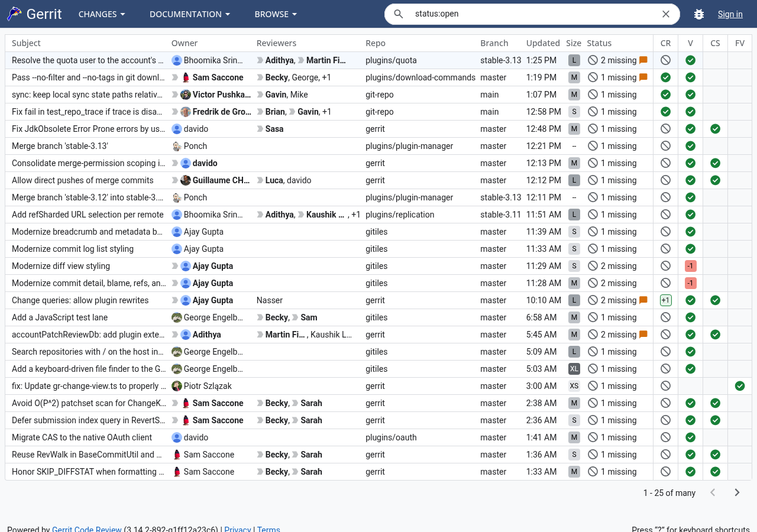Screen dimensions: 757x532
Task: Click Guillaume CH's avatar
Action: click(x=186, y=180)
